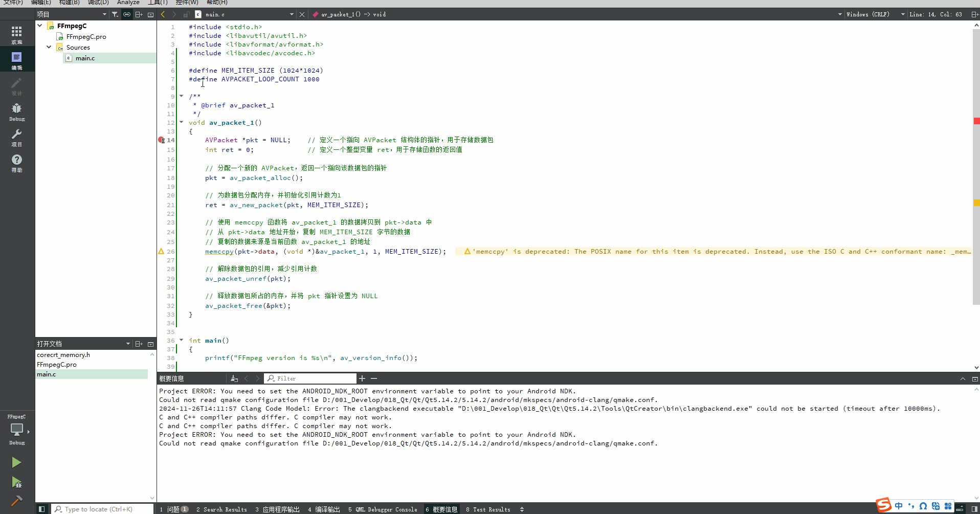Image resolution: width=980 pixels, height=514 pixels.
Task: Zoom out the output pane text
Action: tap(374, 378)
